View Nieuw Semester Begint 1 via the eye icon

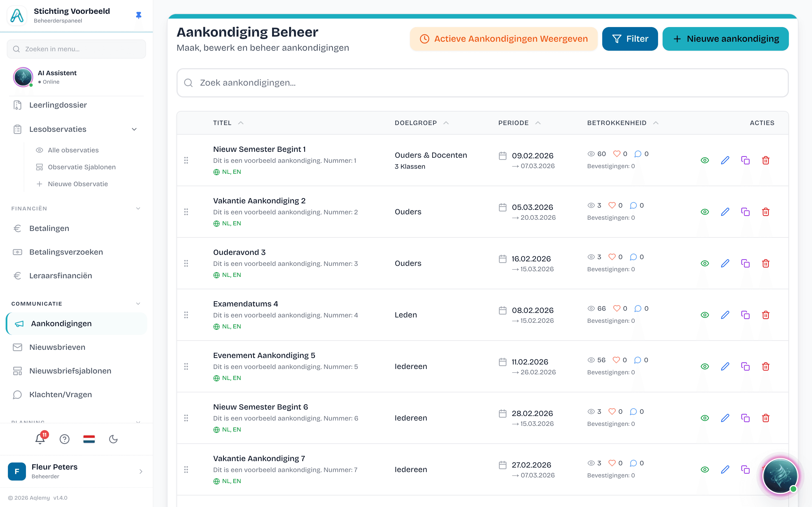(x=705, y=160)
